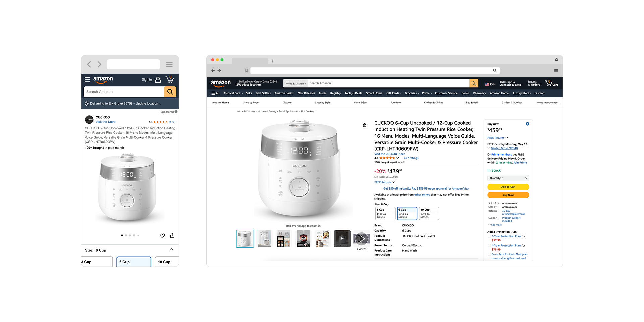The width and height of the screenshot is (644, 322).
Task: Select the Furniture tab in subnav
Action: [x=395, y=103]
